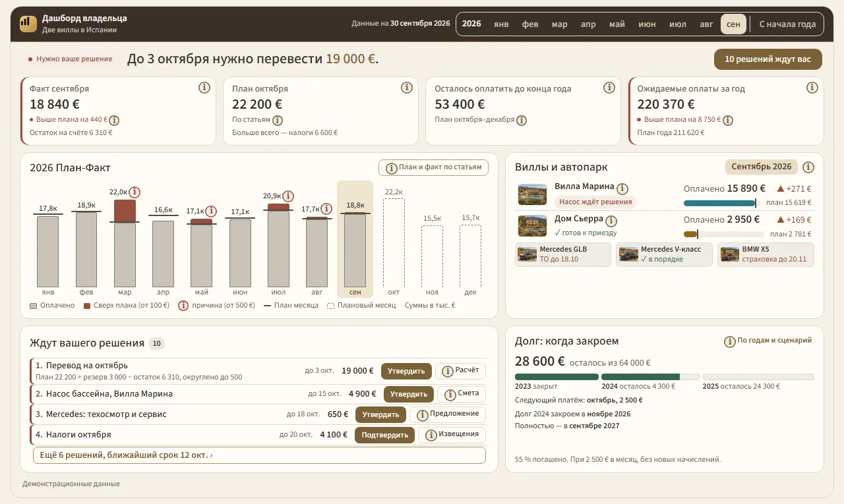Viewport: 844px width, 504px height.
Task: Open the 10 решений ждут вас button
Action: pos(768,59)
